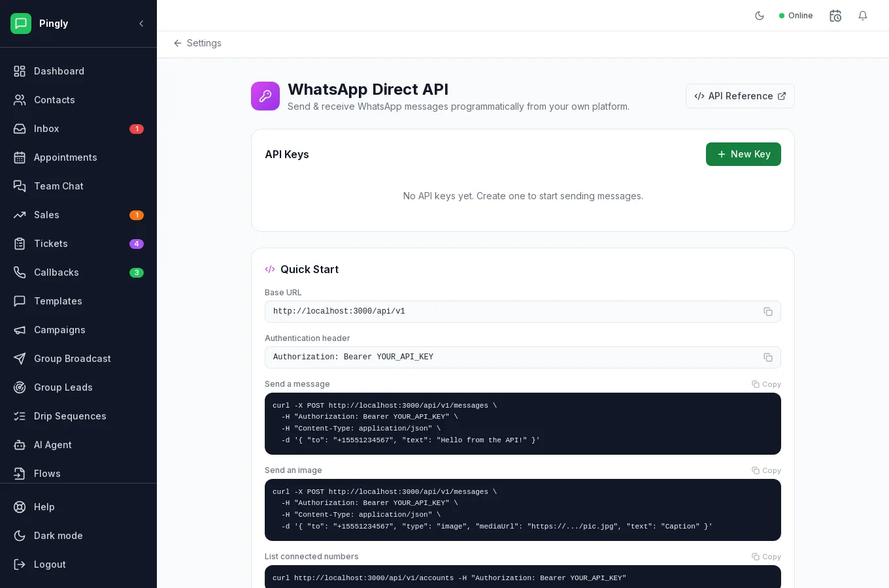The height and width of the screenshot is (588, 889).
Task: Click the Base URL field
Action: 523,312
